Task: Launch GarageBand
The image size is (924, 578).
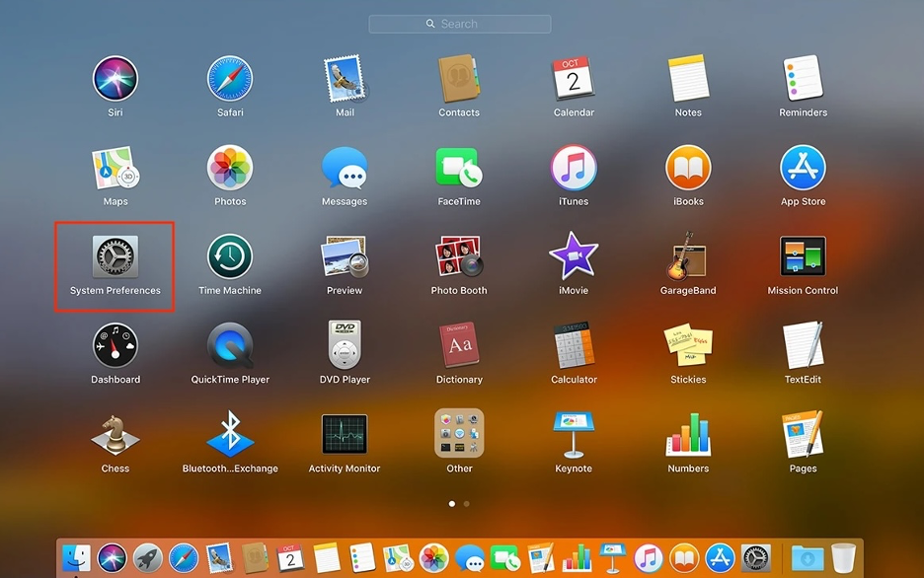Action: pyautogui.click(x=687, y=256)
